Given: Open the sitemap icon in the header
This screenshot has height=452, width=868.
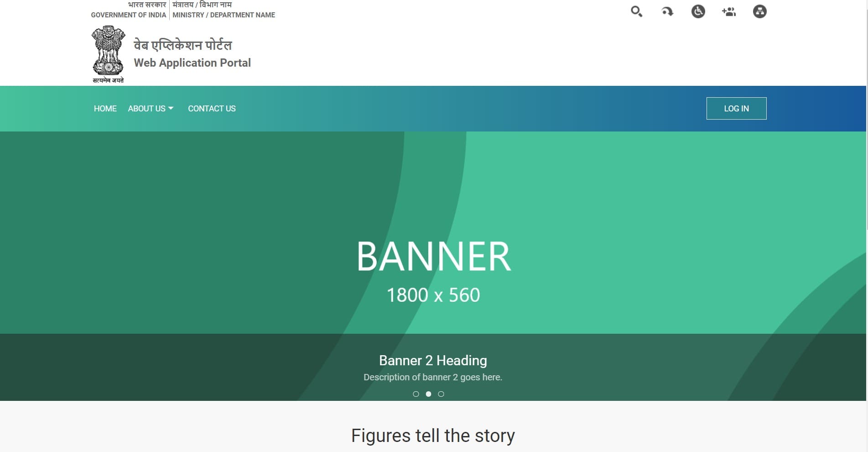Looking at the screenshot, I should coord(759,11).
